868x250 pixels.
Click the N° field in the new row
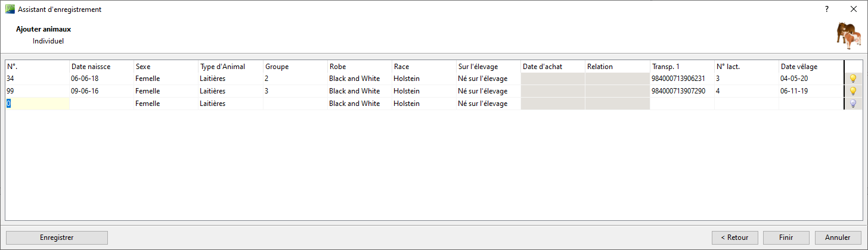pos(37,104)
